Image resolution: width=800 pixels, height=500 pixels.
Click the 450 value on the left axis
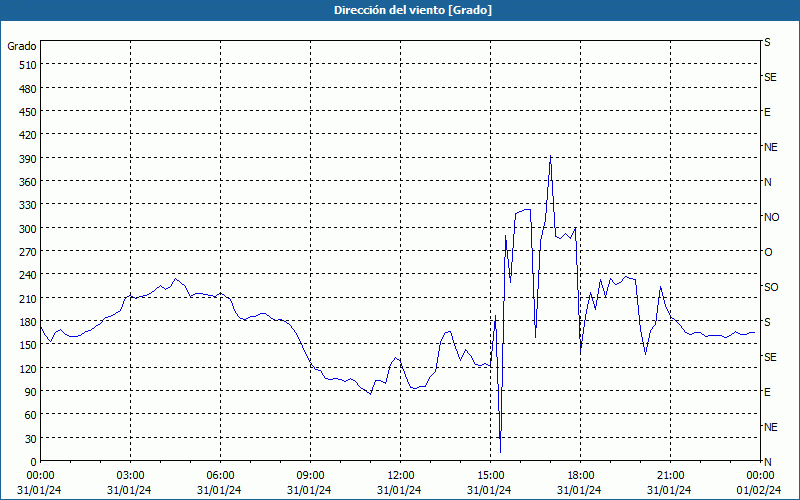pos(28,112)
